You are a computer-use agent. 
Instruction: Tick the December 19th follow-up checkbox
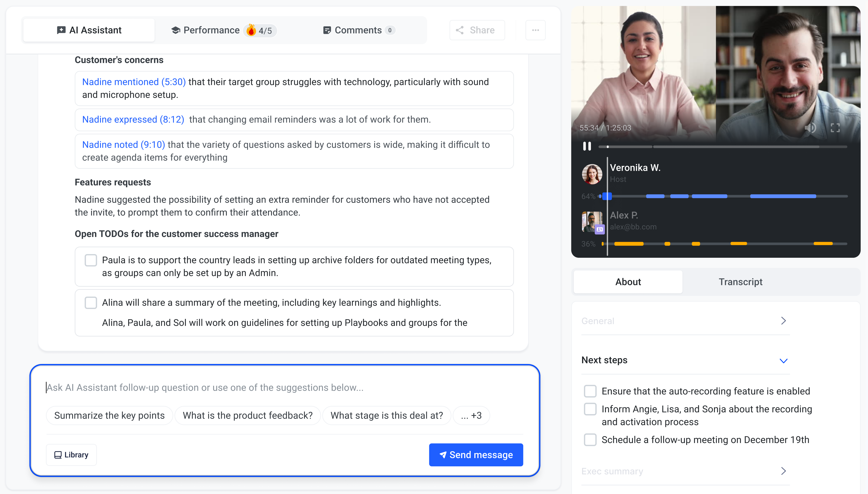point(590,440)
